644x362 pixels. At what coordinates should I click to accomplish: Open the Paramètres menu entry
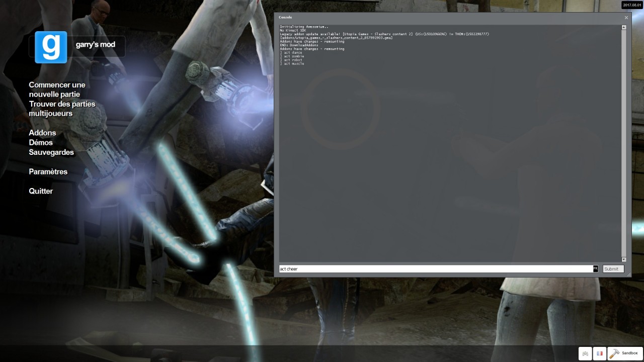[48, 171]
